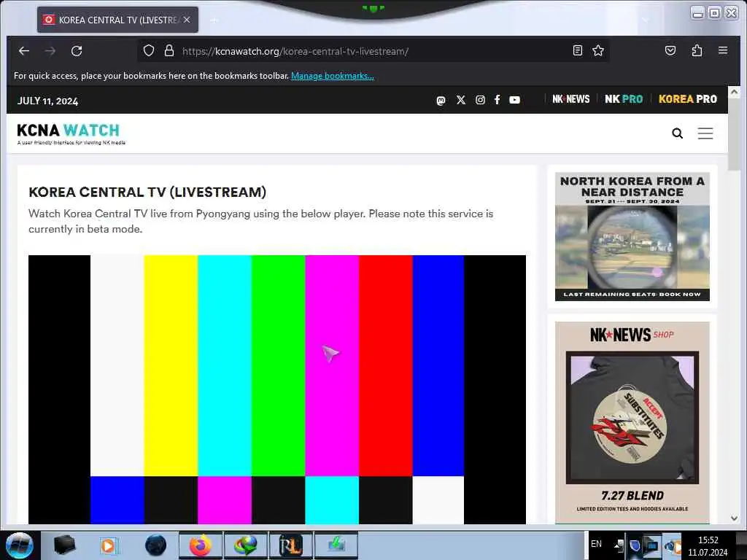Open the NK News Shop 7.27 Blend ad
Image resolution: width=747 pixels, height=560 pixels.
(632, 423)
